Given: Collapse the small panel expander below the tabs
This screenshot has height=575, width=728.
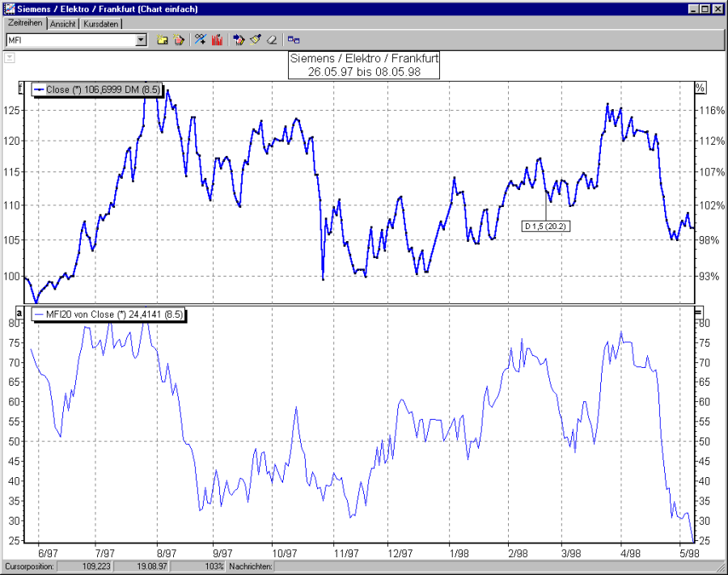Looking at the screenshot, I should click(9, 57).
